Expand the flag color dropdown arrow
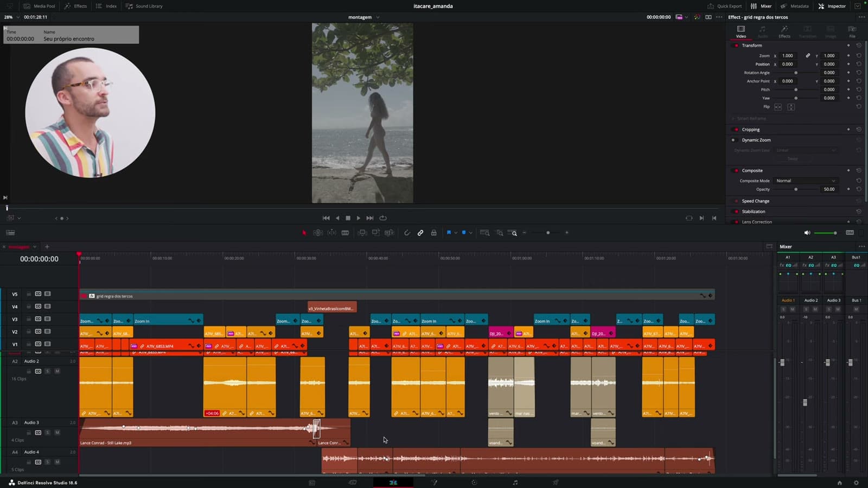Image resolution: width=868 pixels, height=488 pixels. tap(455, 233)
